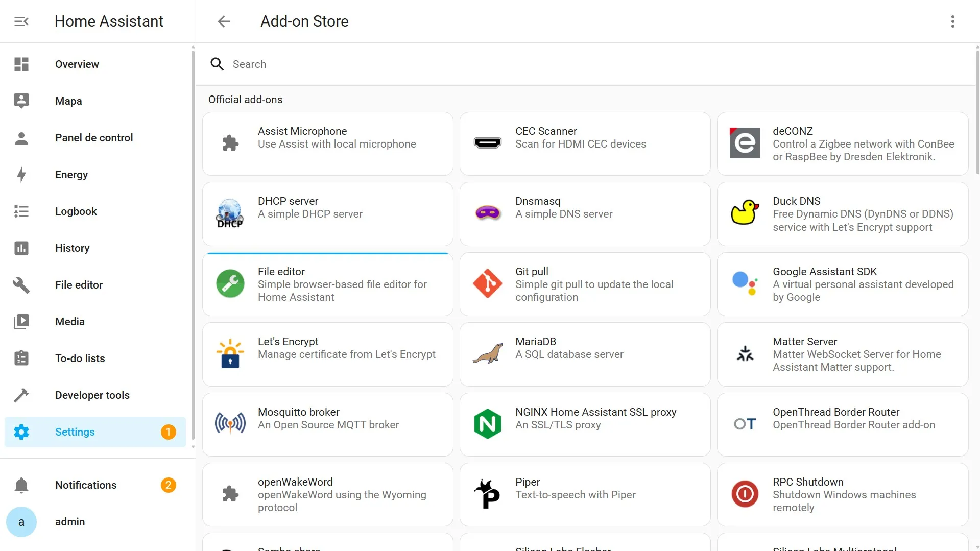980x551 pixels.
Task: Click 'A simple DHCP server' description
Action: pos(310,214)
